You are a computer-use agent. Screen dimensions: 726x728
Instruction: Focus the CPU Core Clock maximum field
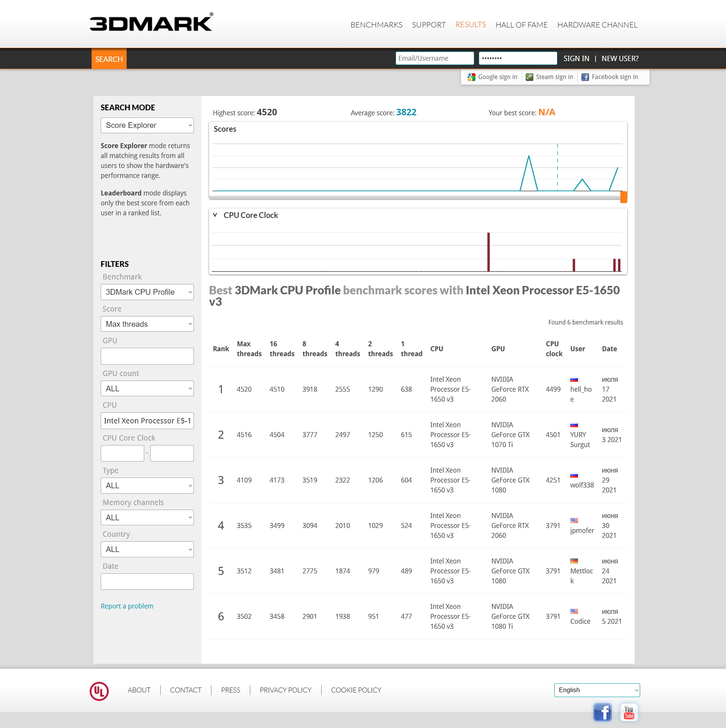172,453
